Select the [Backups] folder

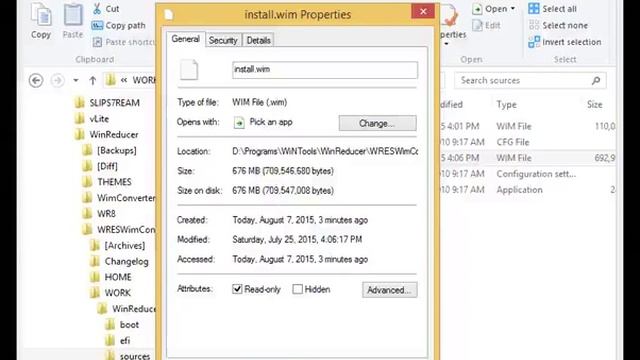[110, 151]
